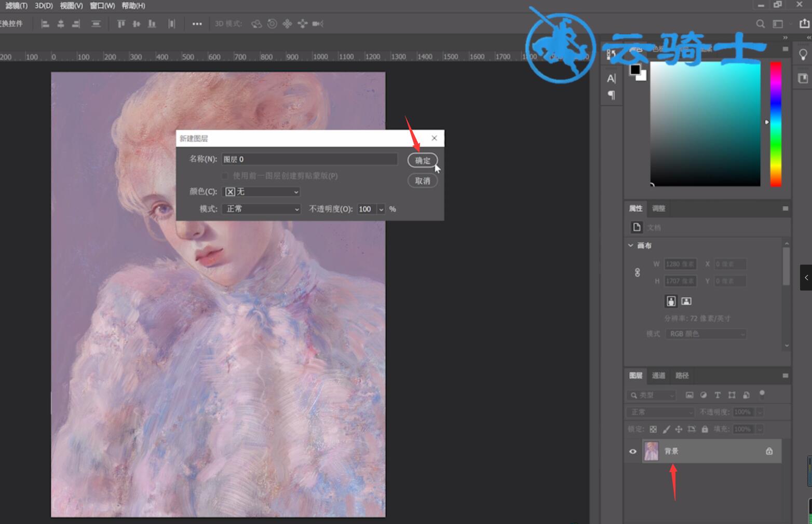
Task: Open the layers blend mode 正常 dropdown
Action: [x=660, y=412]
